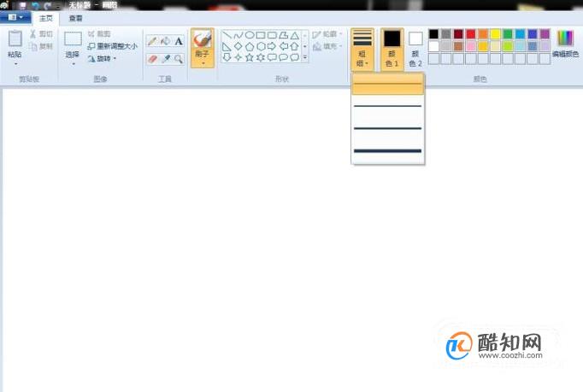This screenshot has height=392, width=583.
Task: Open 编辑颜色 edit colors dialog
Action: [566, 44]
